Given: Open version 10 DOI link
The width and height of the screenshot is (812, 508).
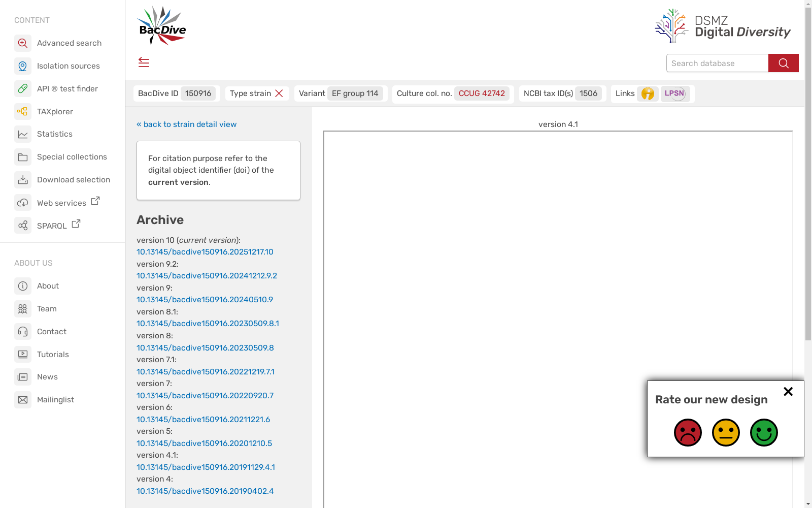Looking at the screenshot, I should pos(205,252).
